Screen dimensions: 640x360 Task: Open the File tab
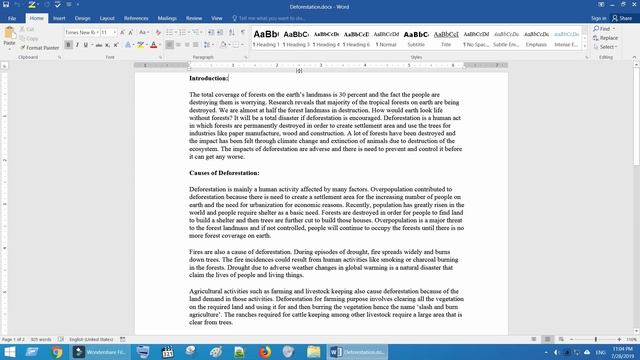click(12, 18)
